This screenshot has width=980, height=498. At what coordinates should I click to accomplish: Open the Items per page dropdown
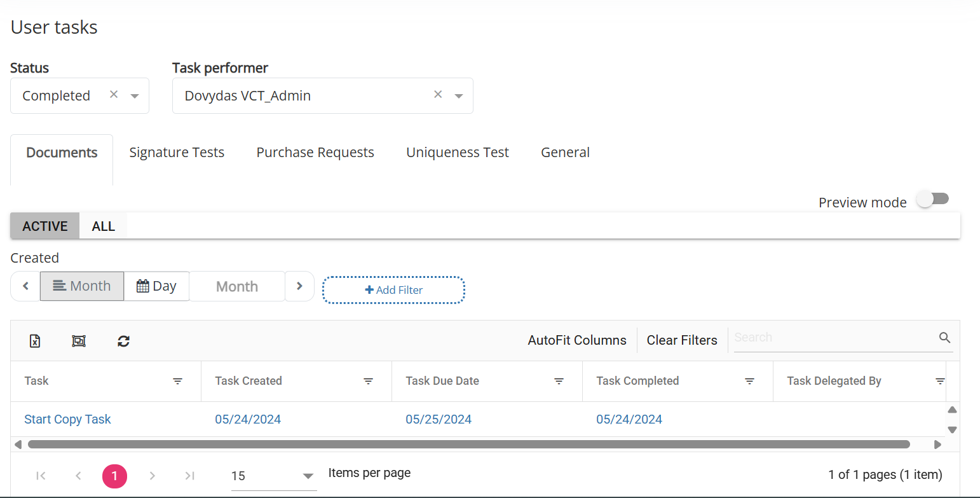(x=309, y=476)
